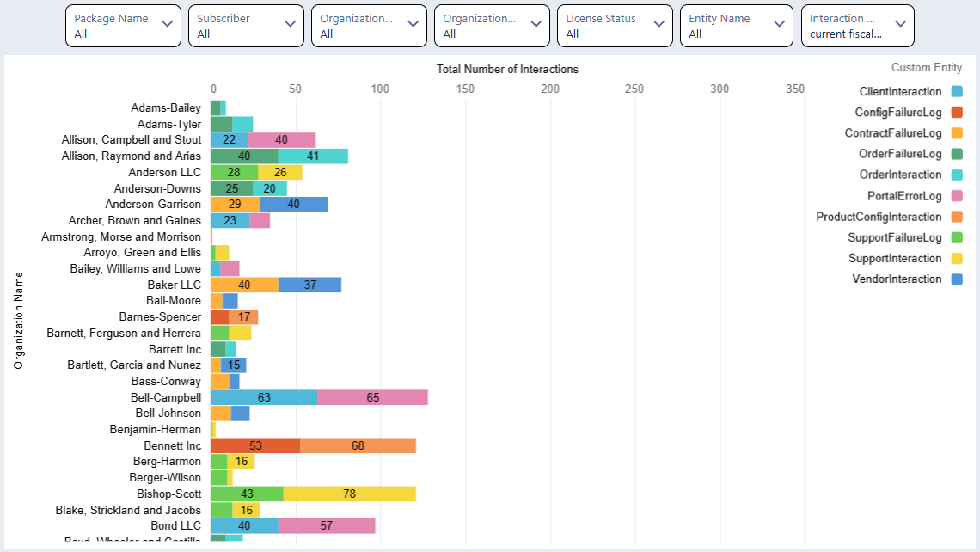Open the License Status filter dropdown
Viewport: 980px width, 552px height.
(x=615, y=26)
